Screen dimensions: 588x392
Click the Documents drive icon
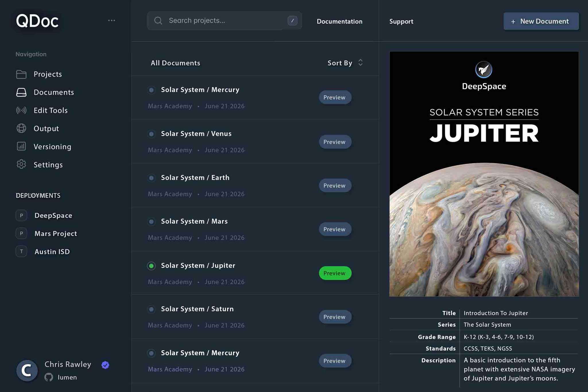tap(21, 92)
